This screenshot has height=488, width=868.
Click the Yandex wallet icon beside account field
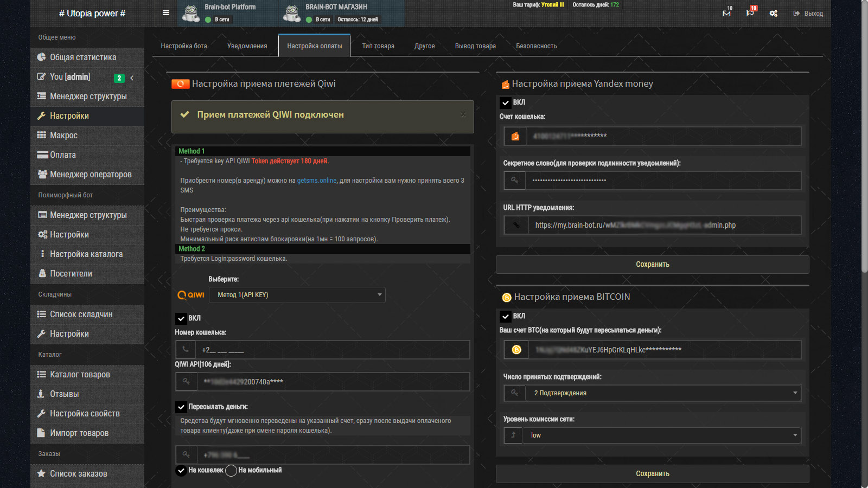point(515,136)
